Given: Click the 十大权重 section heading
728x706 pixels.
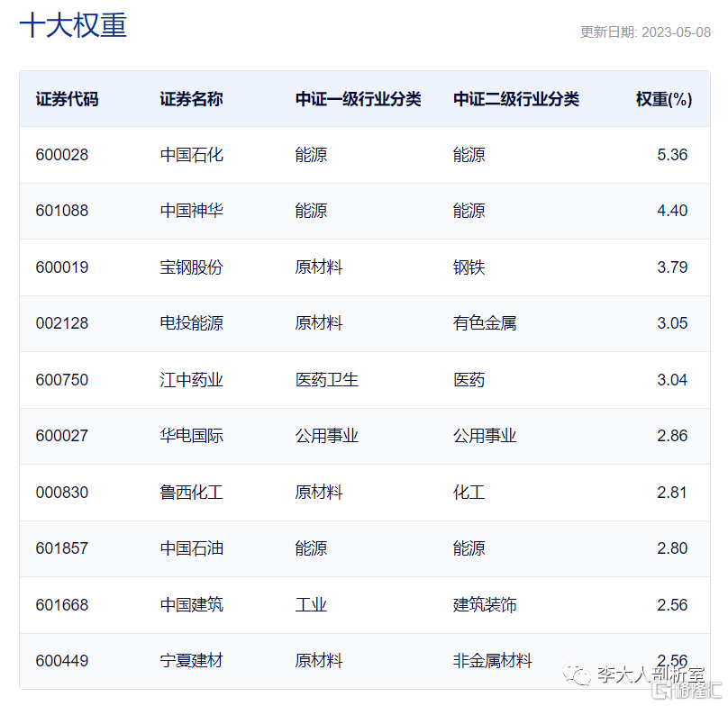Looking at the screenshot, I should (x=73, y=24).
